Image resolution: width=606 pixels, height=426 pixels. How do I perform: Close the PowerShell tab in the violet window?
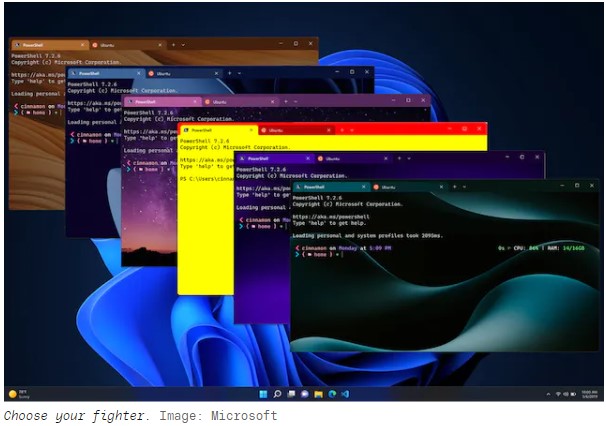tap(308, 158)
